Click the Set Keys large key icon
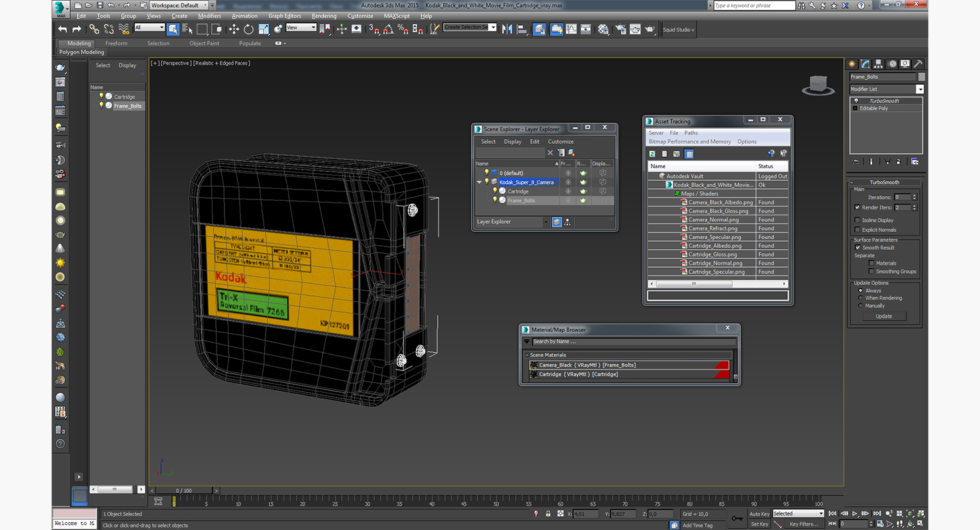This screenshot has width=980, height=530. tap(738, 519)
